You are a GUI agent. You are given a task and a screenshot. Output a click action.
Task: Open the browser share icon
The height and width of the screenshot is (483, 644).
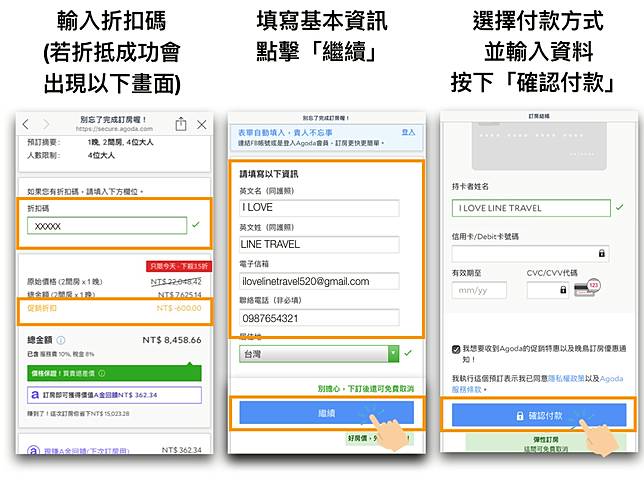tap(181, 124)
